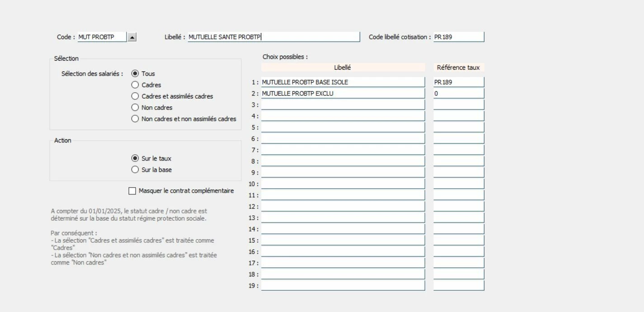Open the Code lookup arrow button
This screenshot has width=644, height=312.
coord(132,37)
